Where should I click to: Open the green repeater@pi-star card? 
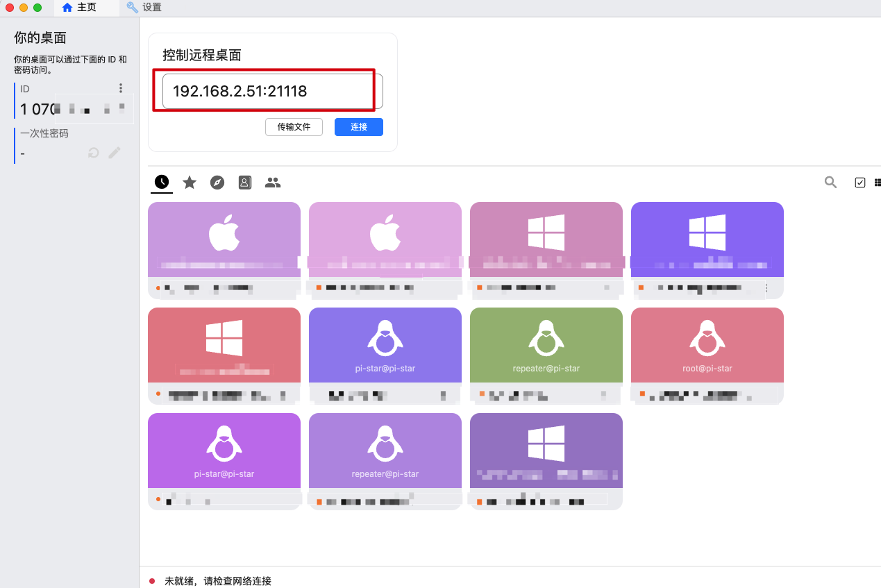pyautogui.click(x=546, y=356)
